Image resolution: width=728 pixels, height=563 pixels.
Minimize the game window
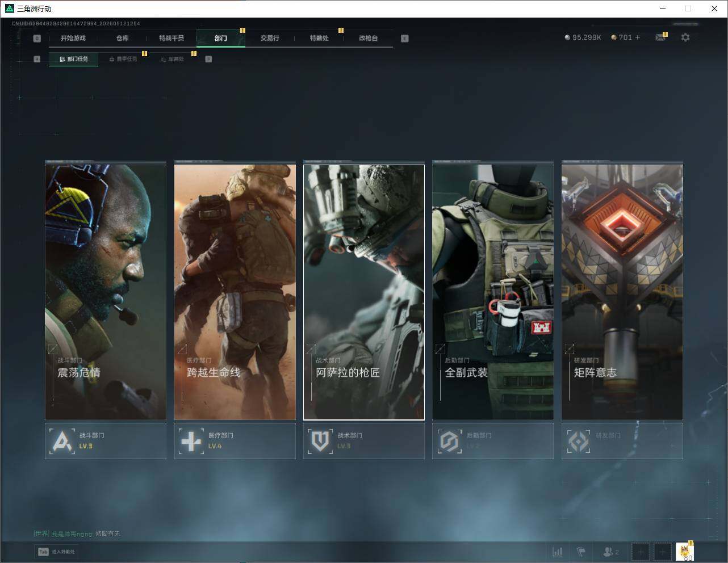pos(662,9)
